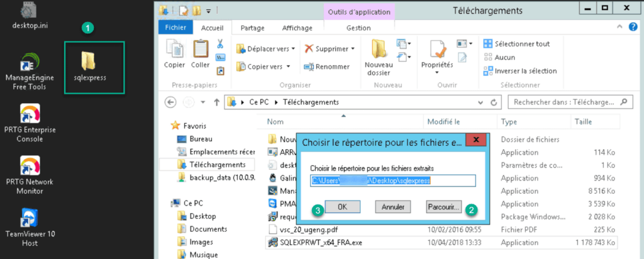The image size is (644, 259).
Task: Click the Sélectionner tout option
Action: coord(516,43)
